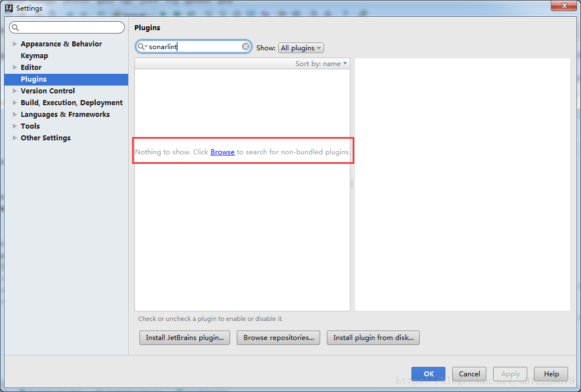Screen dimensions: 581x392
Task: Open the Sort by name dropdown
Action: tap(321, 64)
